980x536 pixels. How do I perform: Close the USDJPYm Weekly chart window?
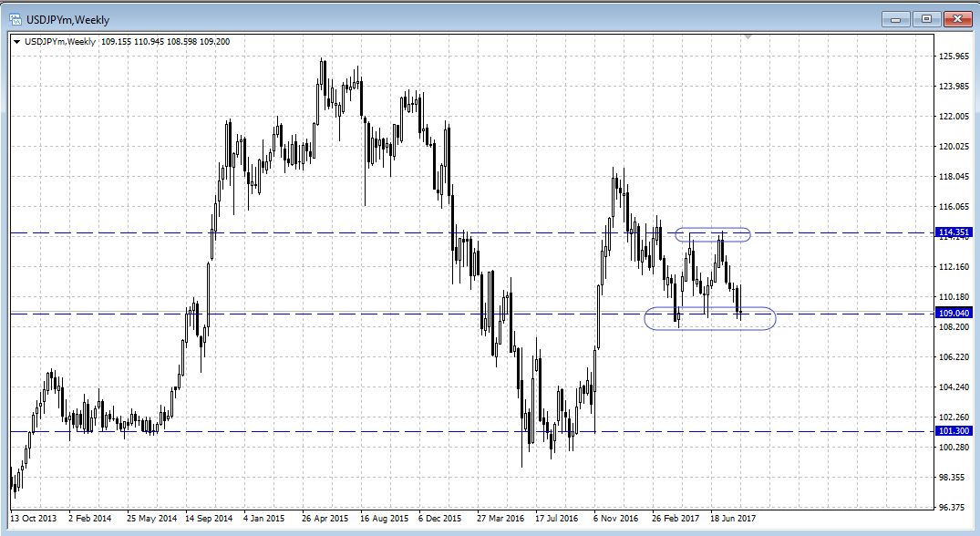point(956,17)
